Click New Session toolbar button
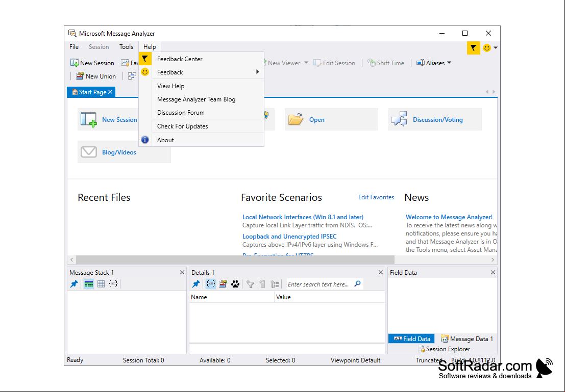 click(x=92, y=63)
